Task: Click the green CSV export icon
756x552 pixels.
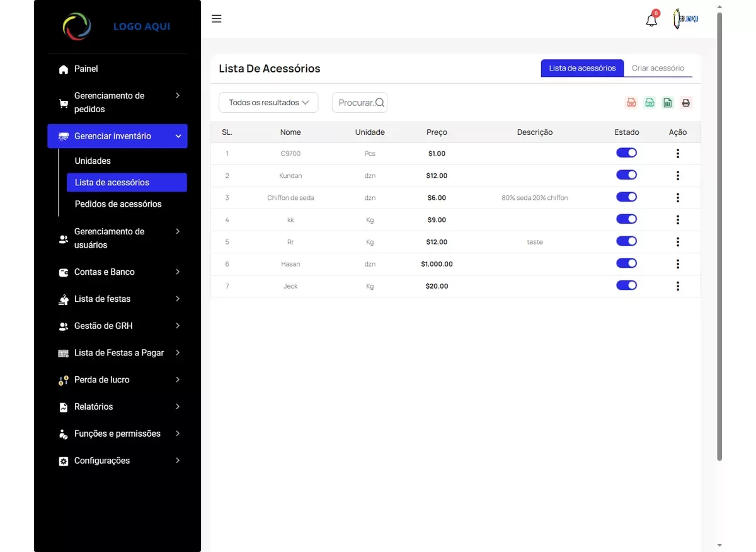Action: (650, 103)
